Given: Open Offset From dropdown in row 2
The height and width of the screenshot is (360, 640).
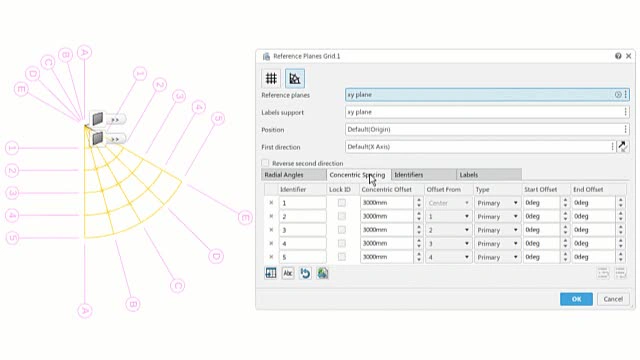Looking at the screenshot, I should (x=448, y=216).
